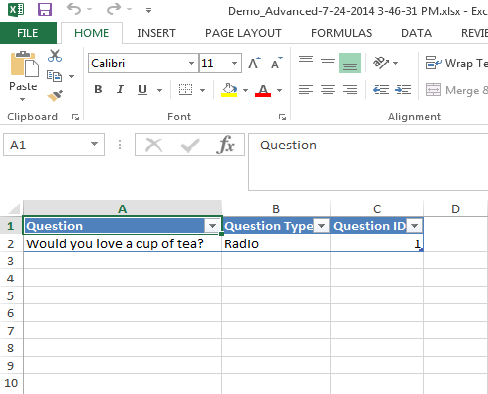Click the Paste clipboard icon

pos(24,64)
